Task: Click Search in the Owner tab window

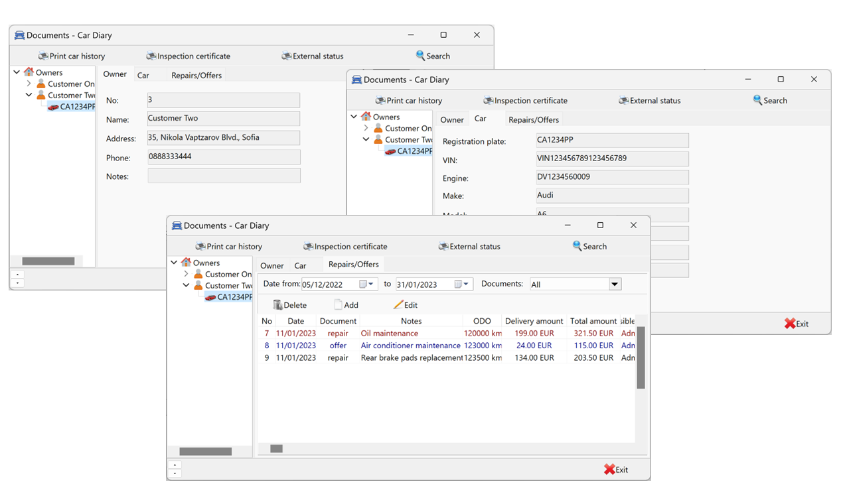Action: [x=433, y=56]
